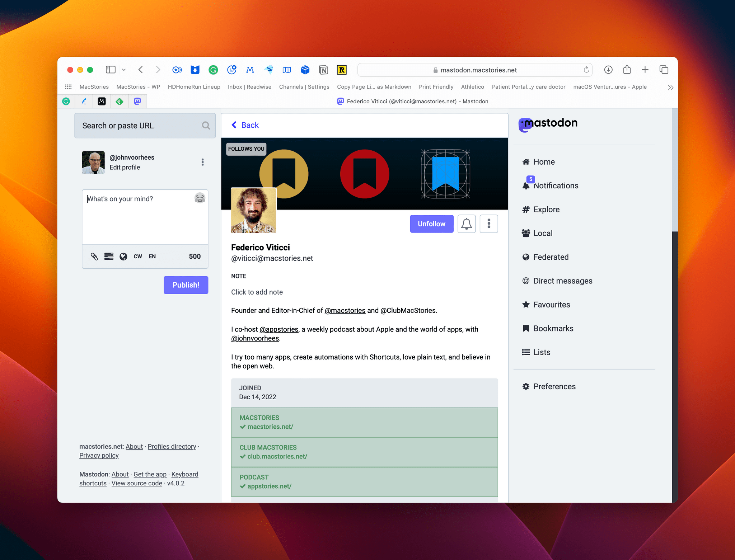
Task: Open the Notion web clipper icon
Action: (x=323, y=70)
